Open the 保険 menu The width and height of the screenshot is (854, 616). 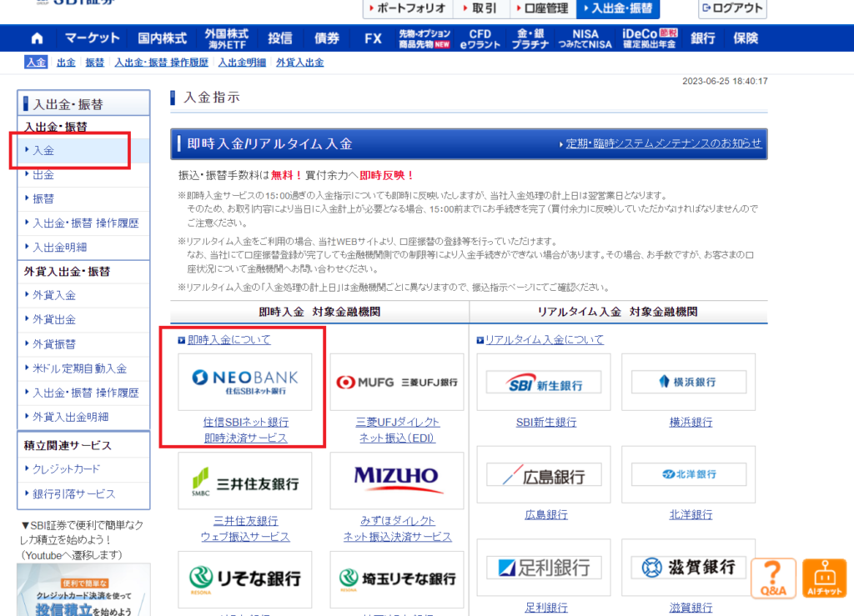coord(746,38)
